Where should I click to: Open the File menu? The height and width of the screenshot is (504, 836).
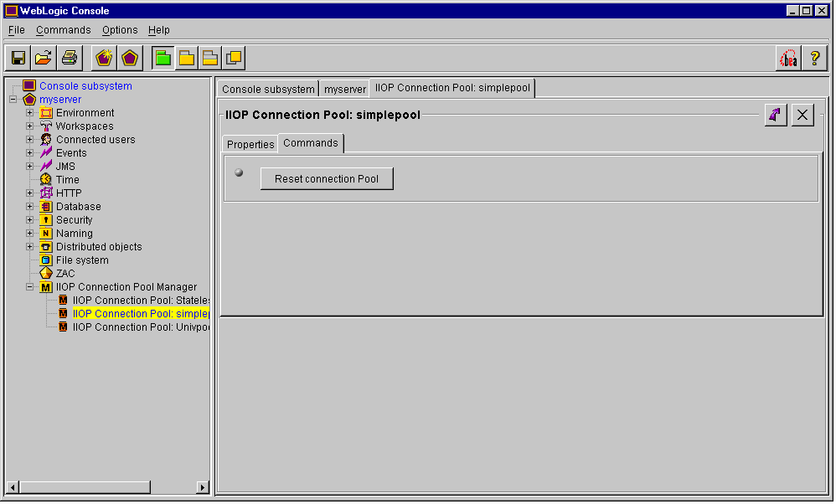tap(17, 30)
